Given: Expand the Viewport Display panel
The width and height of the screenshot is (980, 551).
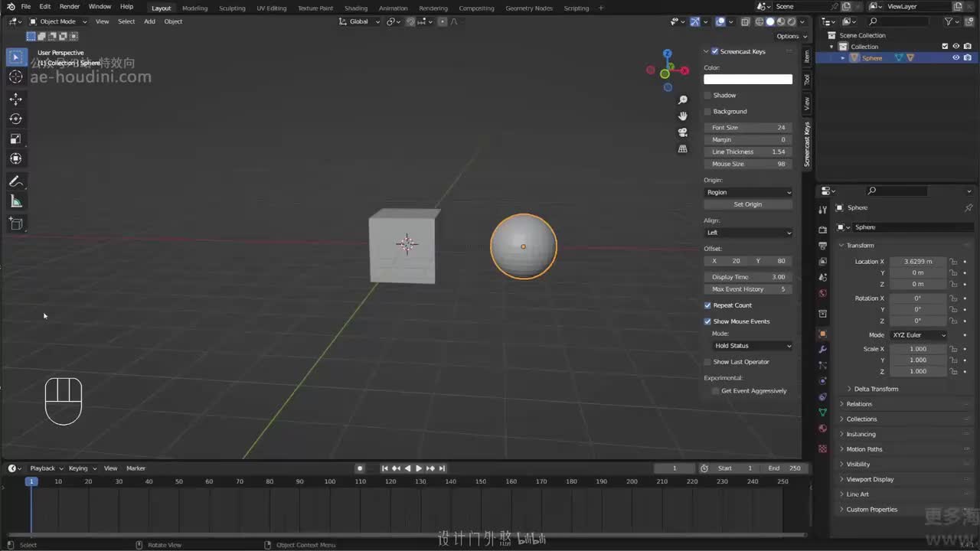Looking at the screenshot, I should tap(870, 479).
